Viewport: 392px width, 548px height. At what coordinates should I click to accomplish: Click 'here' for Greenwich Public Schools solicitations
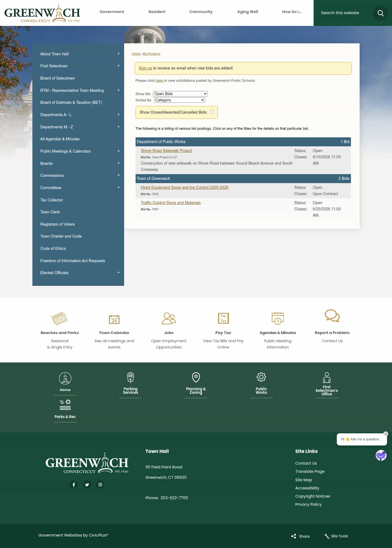click(x=159, y=81)
